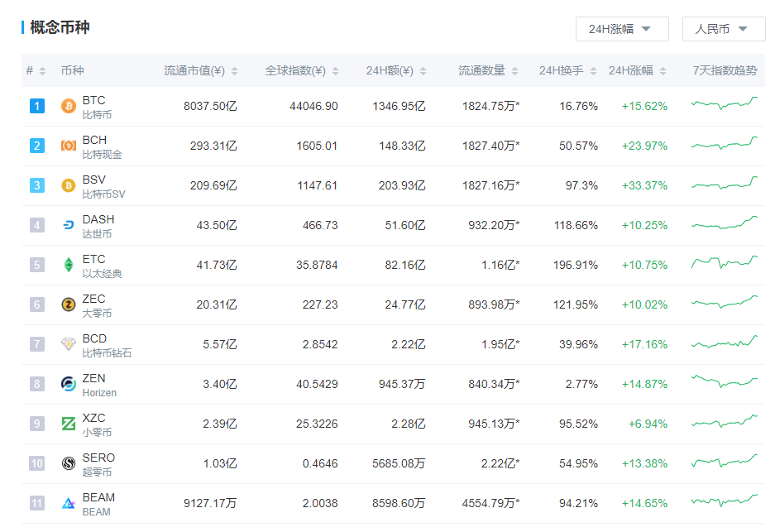View BSV 7-day trend sparkline
Image resolution: width=775 pixels, height=532 pixels.
click(x=724, y=183)
